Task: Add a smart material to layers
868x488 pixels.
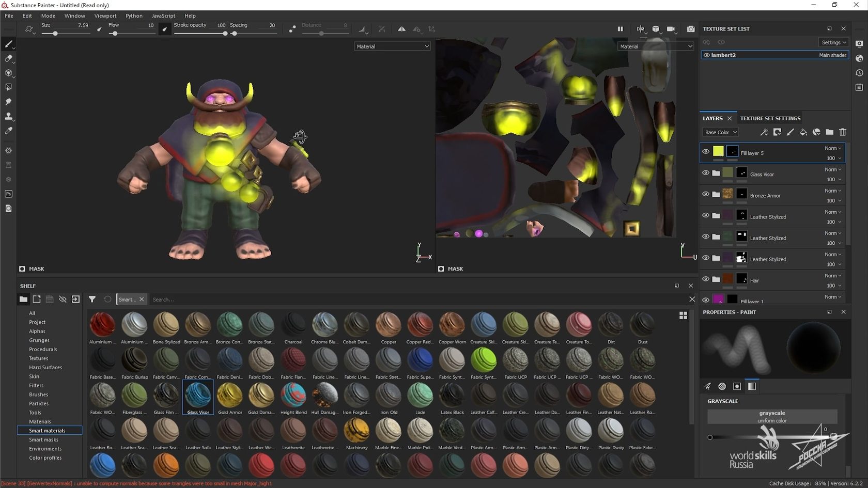Action: pyautogui.click(x=816, y=132)
